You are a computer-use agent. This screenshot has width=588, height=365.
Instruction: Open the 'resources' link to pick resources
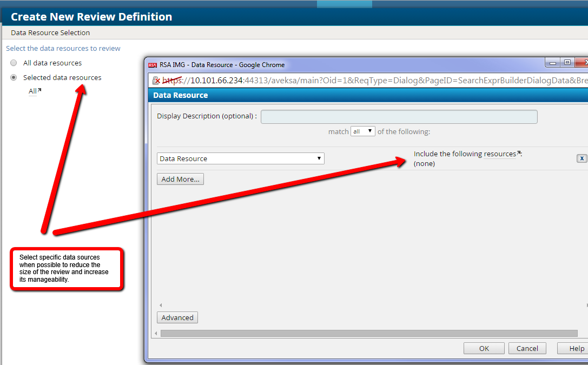(500, 154)
